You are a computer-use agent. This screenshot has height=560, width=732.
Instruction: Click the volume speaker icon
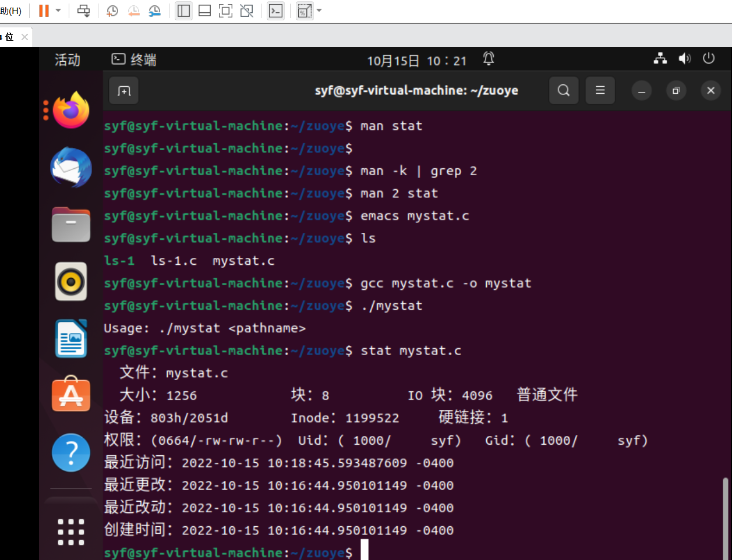685,59
